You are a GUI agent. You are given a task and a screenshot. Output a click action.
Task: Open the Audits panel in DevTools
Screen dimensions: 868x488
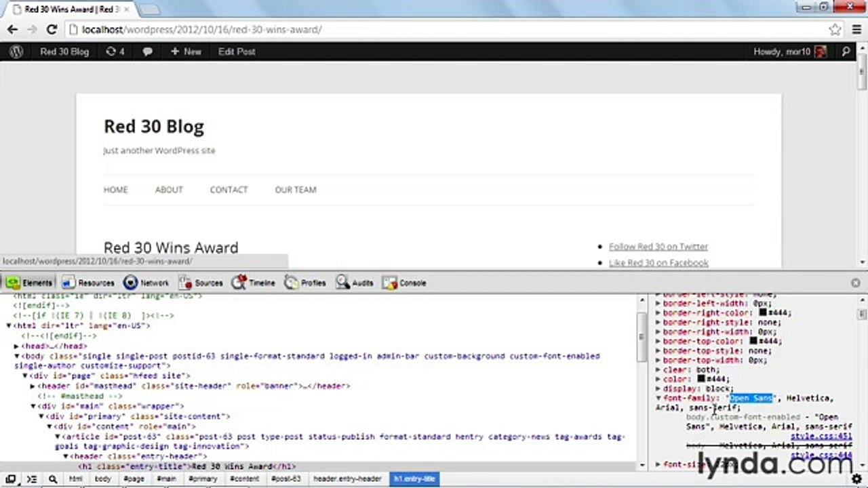point(355,283)
